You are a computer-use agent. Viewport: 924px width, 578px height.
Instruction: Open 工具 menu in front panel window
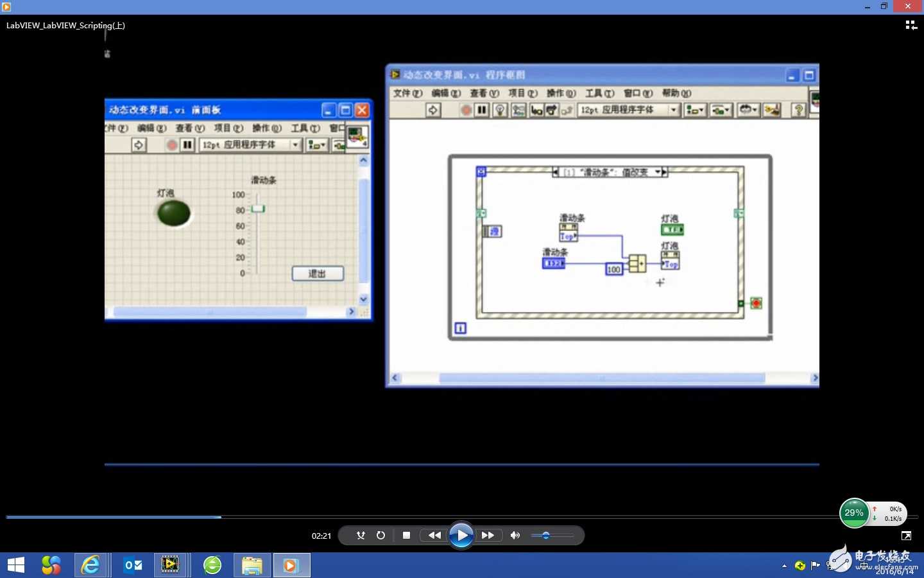tap(305, 128)
